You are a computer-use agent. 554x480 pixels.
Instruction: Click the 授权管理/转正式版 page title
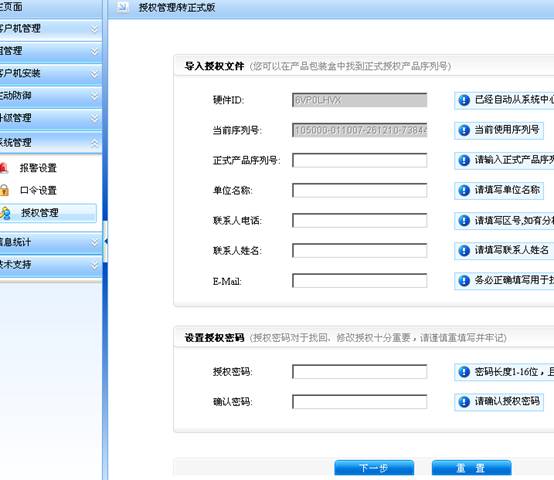tap(177, 7)
